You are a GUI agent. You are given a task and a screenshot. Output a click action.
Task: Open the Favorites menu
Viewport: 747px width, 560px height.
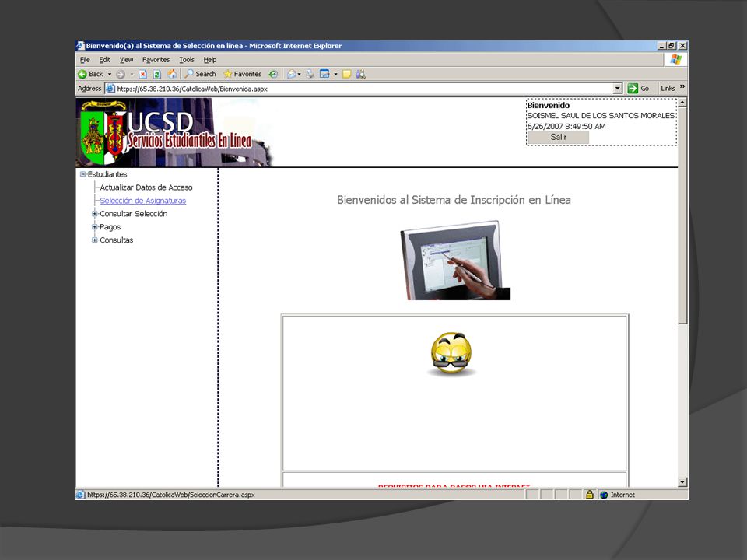(x=156, y=60)
